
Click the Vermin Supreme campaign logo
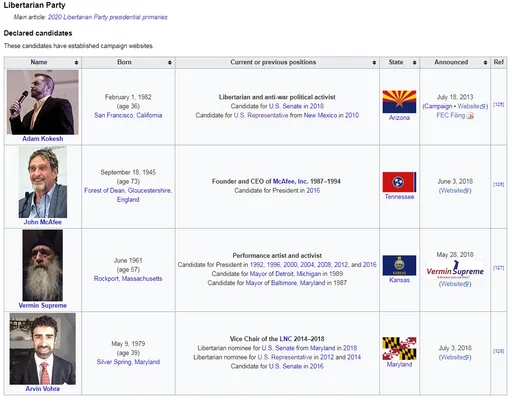(x=455, y=270)
